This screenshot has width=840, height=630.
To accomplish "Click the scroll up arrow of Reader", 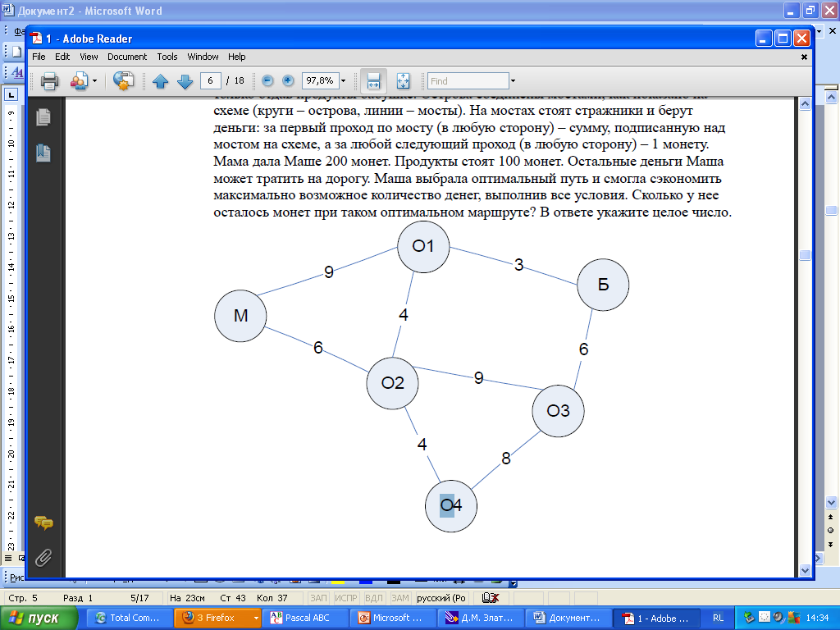I will click(x=805, y=104).
